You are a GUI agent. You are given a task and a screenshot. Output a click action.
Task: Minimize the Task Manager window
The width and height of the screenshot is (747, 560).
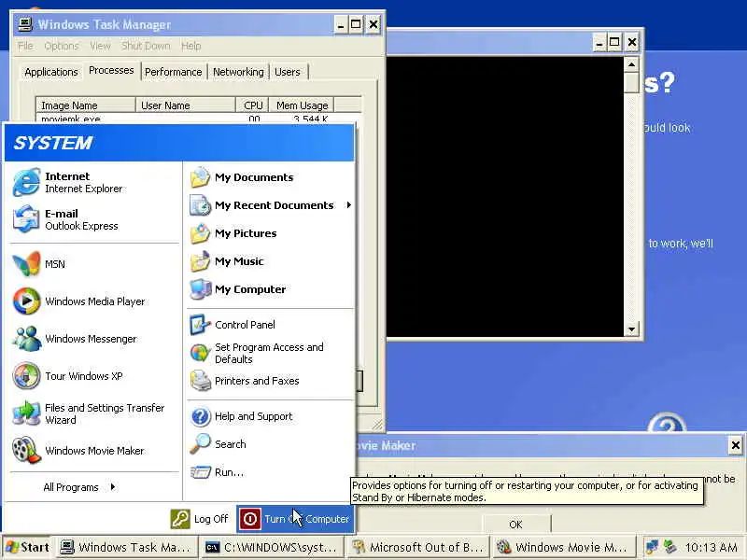[x=340, y=24]
